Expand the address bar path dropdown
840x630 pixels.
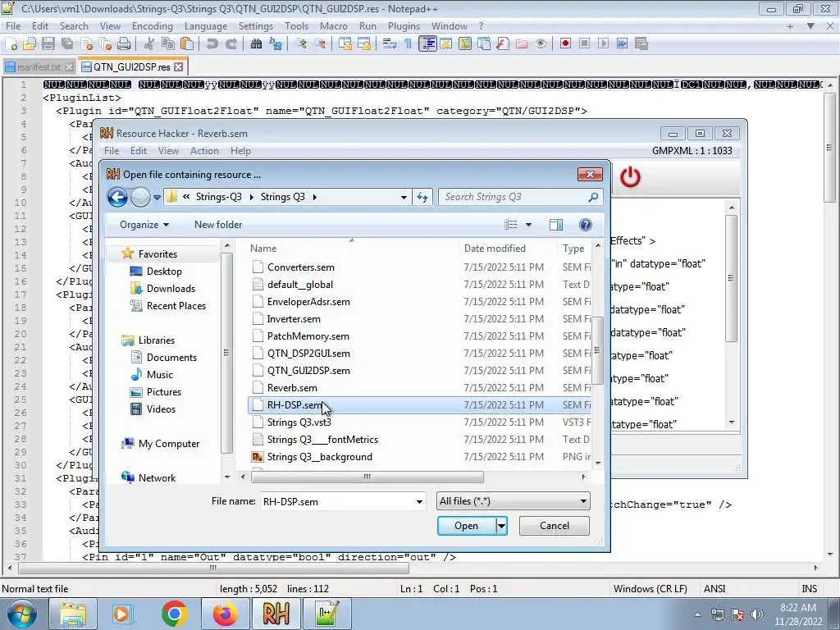point(404,197)
